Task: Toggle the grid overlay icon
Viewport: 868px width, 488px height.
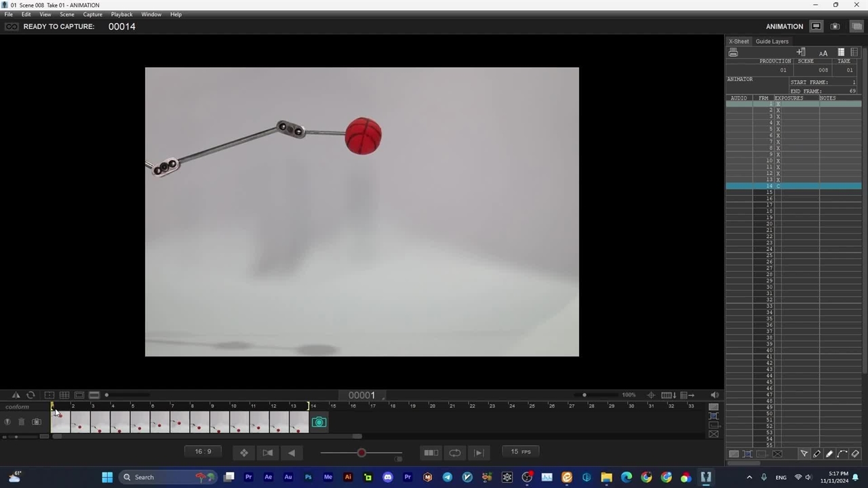Action: coord(64,395)
